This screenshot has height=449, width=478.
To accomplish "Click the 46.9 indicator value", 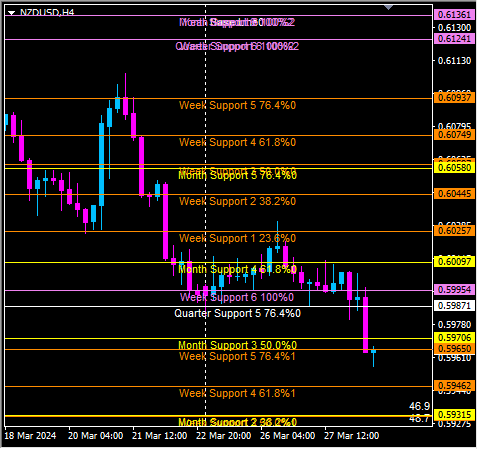I will (x=419, y=406).
